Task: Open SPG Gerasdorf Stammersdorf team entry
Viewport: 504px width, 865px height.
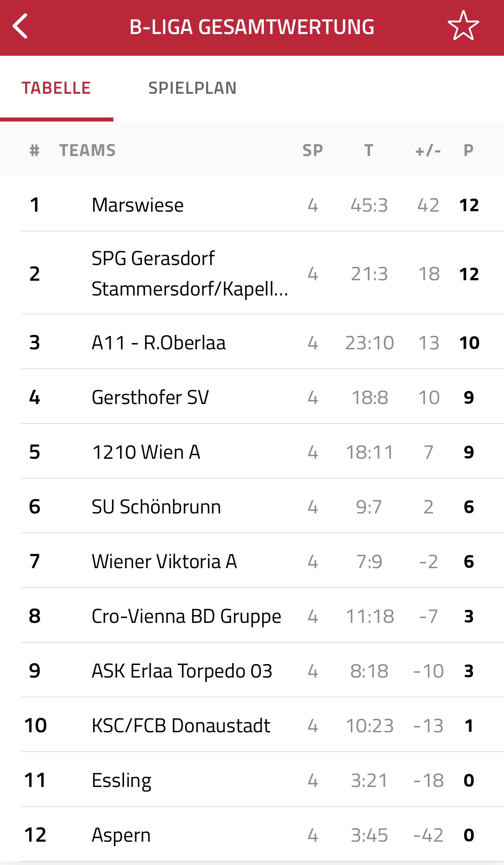Action: (252, 273)
